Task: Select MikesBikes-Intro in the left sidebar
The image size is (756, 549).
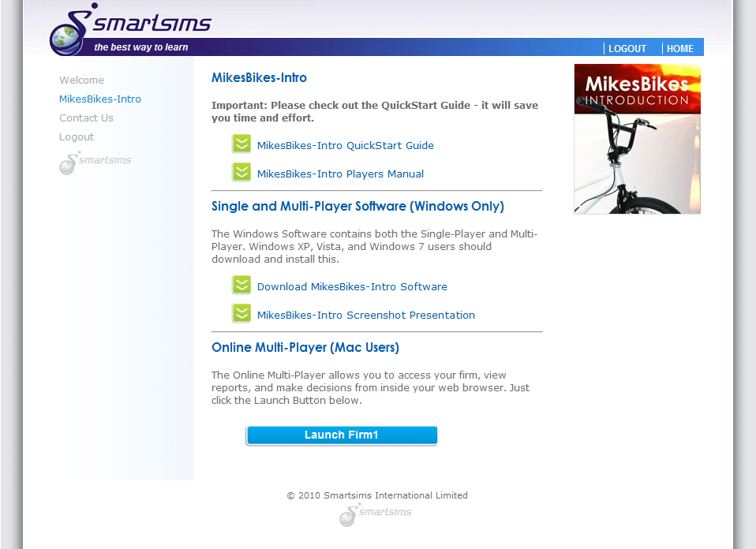Action: pyautogui.click(x=100, y=99)
